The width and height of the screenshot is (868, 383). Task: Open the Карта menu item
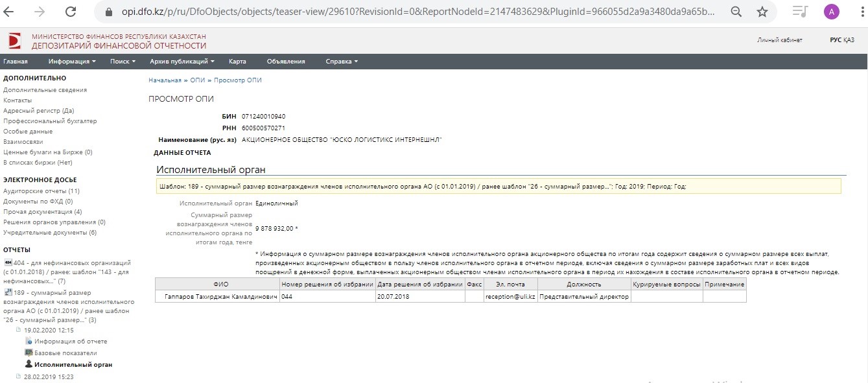coord(237,62)
